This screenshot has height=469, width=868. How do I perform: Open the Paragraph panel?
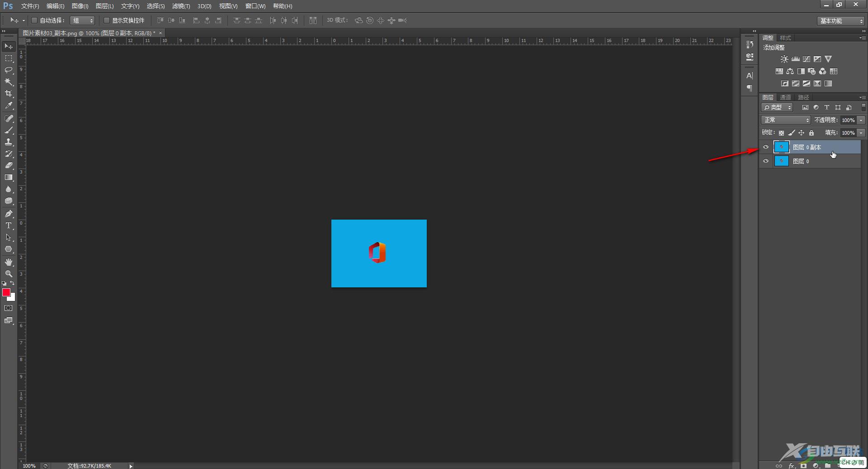click(750, 88)
